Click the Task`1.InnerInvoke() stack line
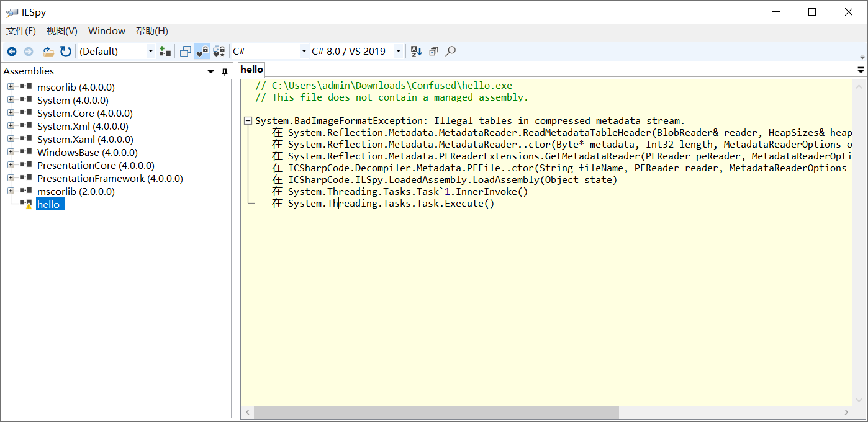868x422 pixels. click(x=400, y=192)
